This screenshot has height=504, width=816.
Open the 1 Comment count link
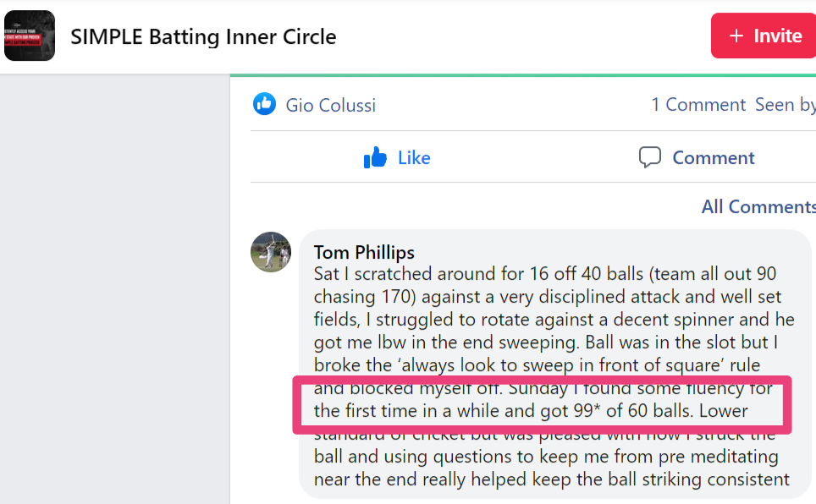click(x=698, y=105)
